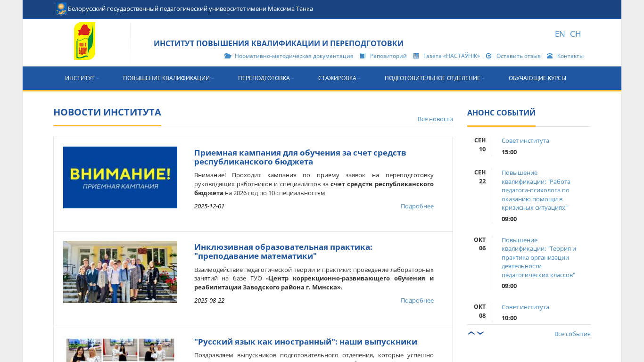Viewport: 644px width, 362px height.
Task: Click the Все события link
Action: click(x=572, y=334)
